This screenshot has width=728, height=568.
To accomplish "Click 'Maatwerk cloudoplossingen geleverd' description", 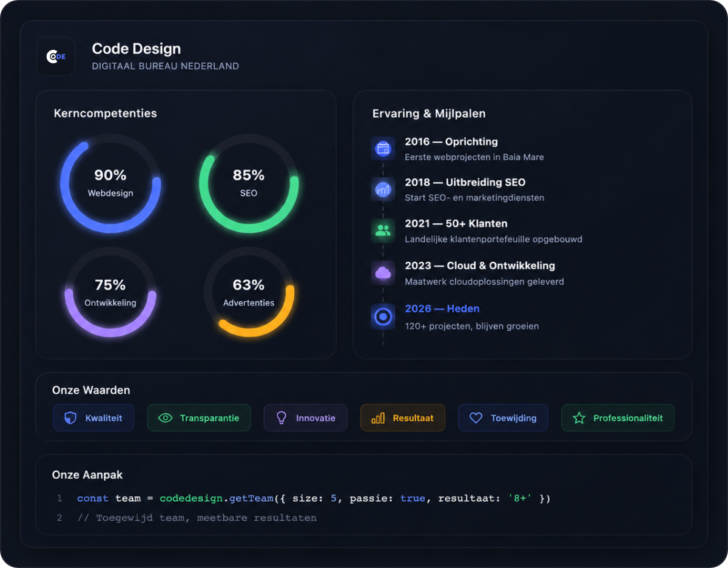I will [484, 282].
